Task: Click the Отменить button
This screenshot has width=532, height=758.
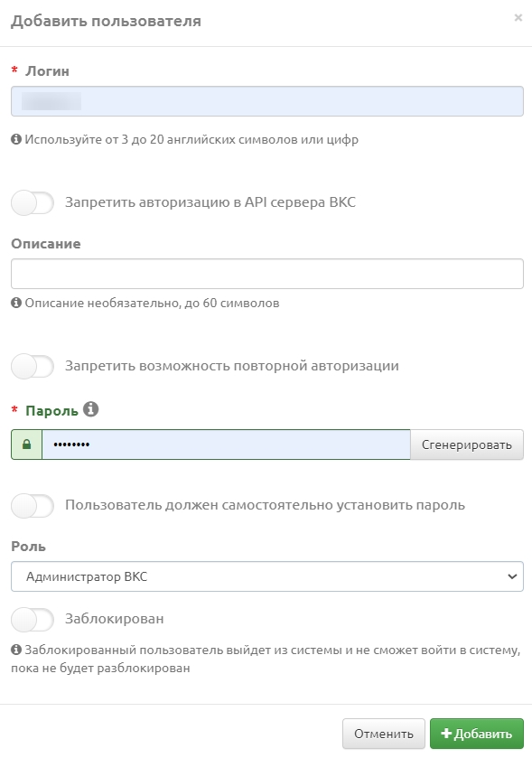Action: coord(384,734)
